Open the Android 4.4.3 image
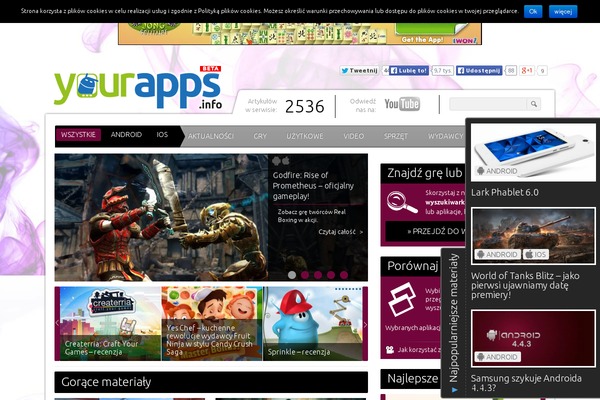Screen dimensions: 600x400 coord(533,339)
